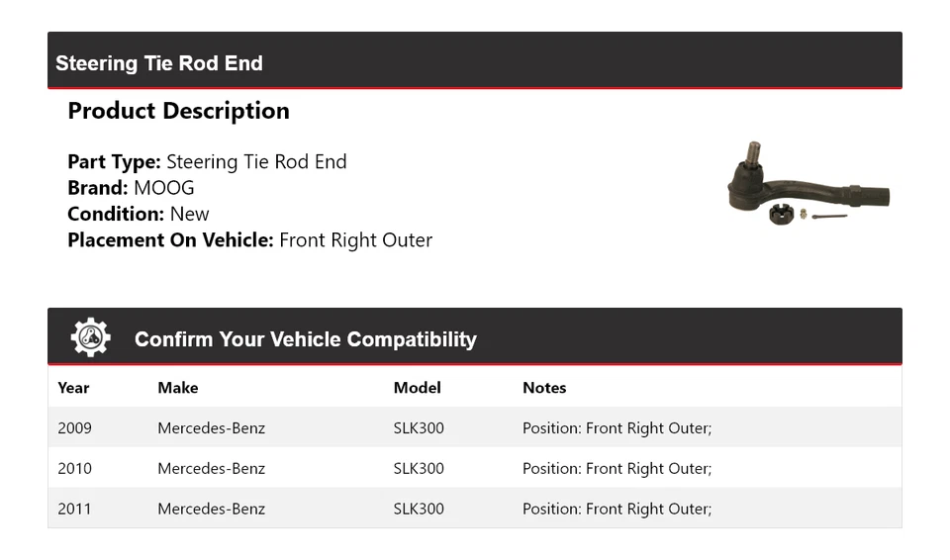Click the tie rod end product image
This screenshot has width=950, height=560.
pos(807,184)
